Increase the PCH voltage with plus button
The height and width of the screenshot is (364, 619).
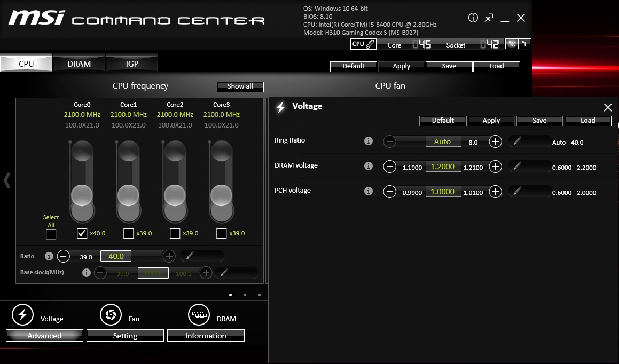tap(496, 192)
